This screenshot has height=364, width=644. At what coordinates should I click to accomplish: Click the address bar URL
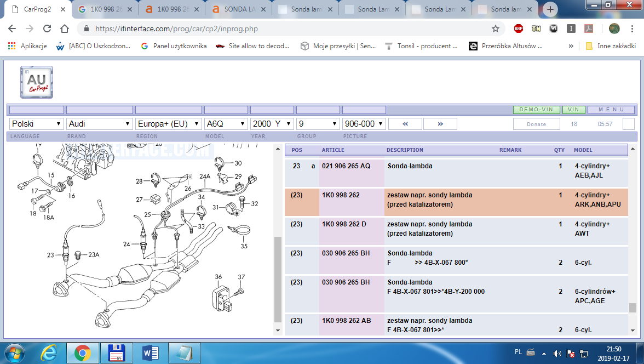176,29
